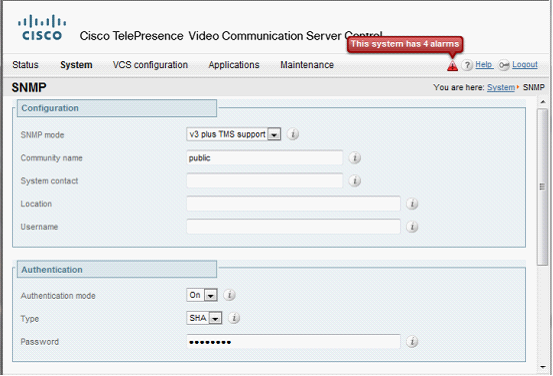
Task: Click the 'Username' label
Action: [x=39, y=227]
